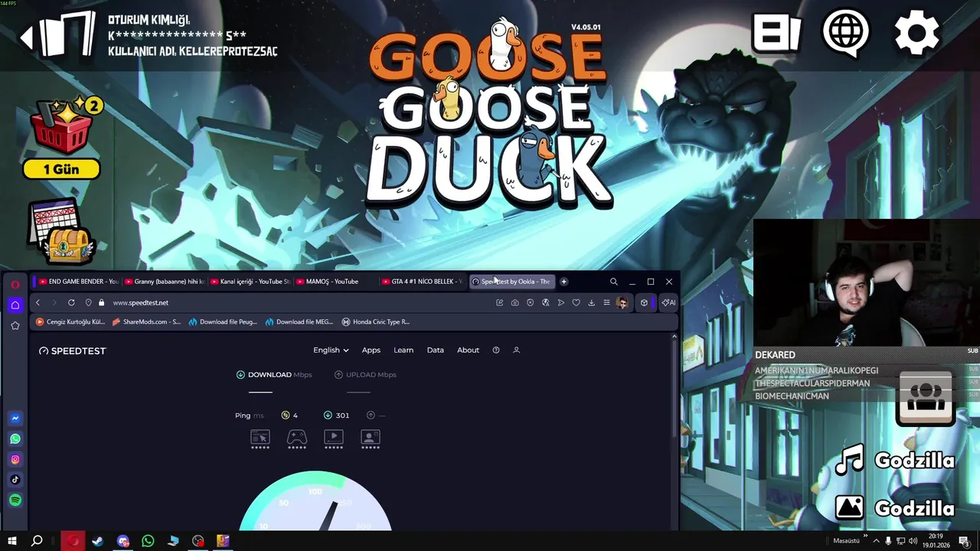980x551 pixels.
Task: Open the About menu on Speedtest
Action: pos(468,350)
